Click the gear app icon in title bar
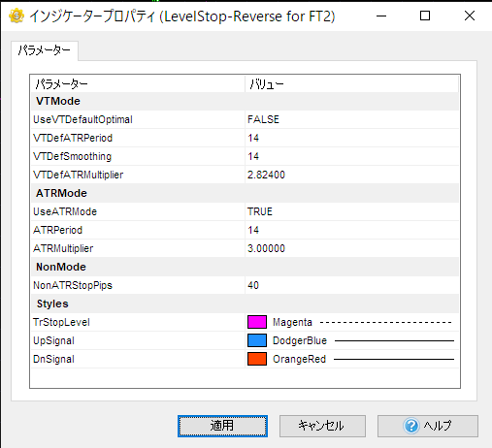This screenshot has width=492, height=448. (x=16, y=16)
